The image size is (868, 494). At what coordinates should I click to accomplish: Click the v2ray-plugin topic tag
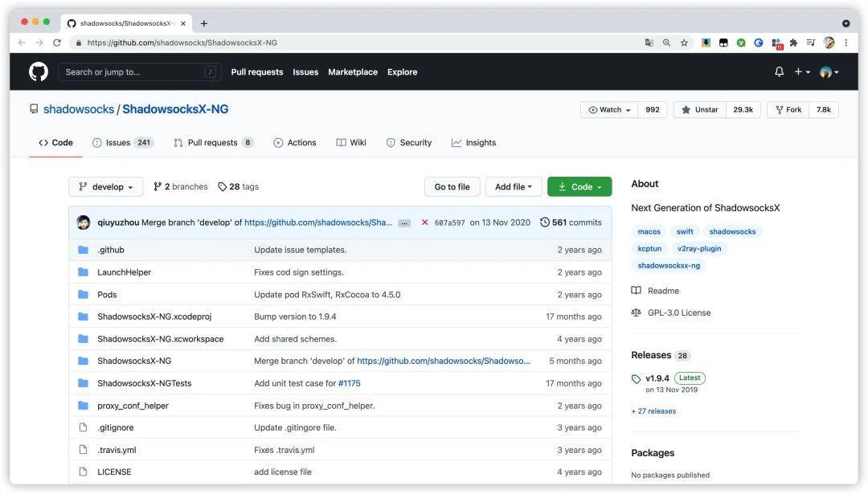(x=699, y=249)
